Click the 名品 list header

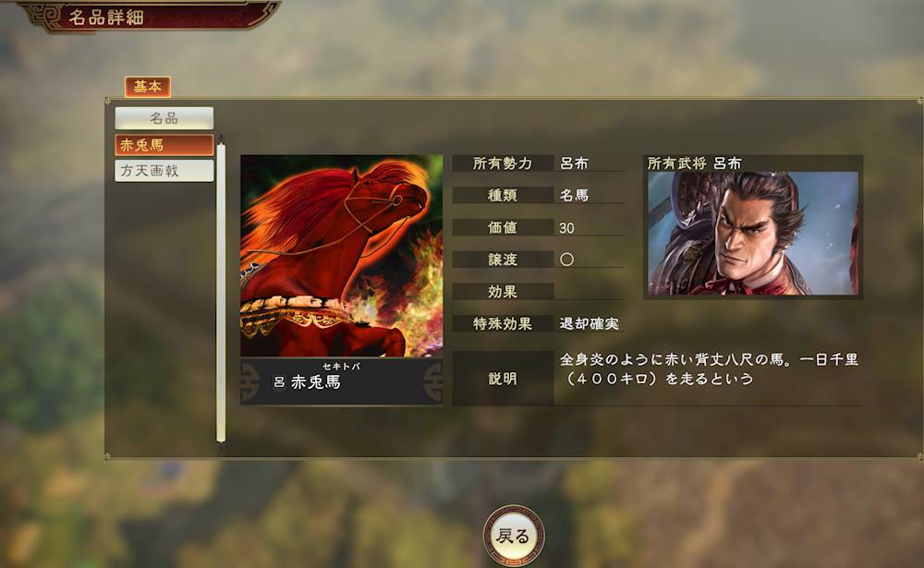[x=164, y=118]
